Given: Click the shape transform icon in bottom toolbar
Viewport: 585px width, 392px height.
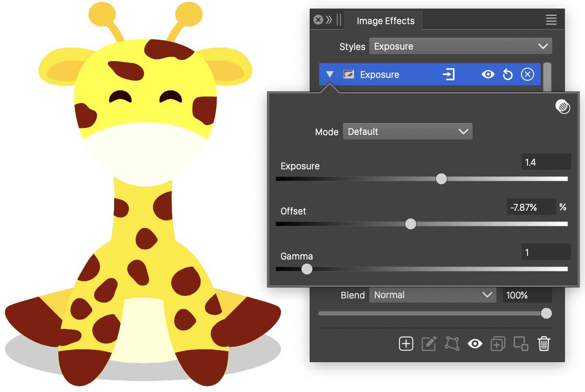Looking at the screenshot, I should click(452, 344).
